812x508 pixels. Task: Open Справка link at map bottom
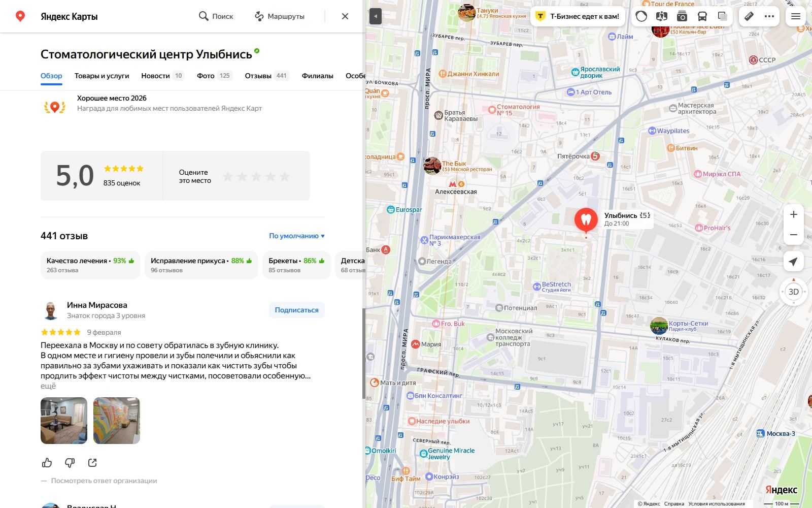click(x=674, y=504)
